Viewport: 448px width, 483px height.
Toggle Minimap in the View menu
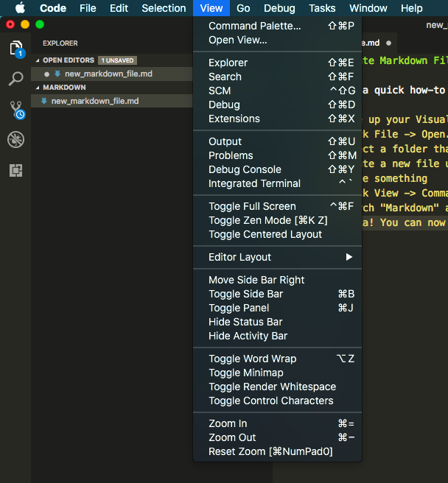[x=245, y=373]
